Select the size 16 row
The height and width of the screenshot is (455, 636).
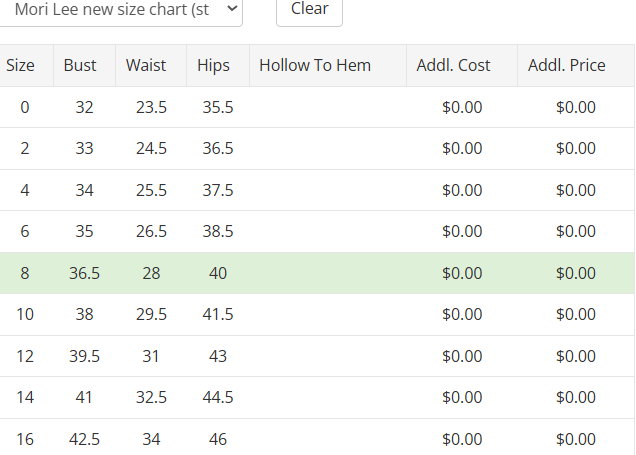[x=317, y=439]
